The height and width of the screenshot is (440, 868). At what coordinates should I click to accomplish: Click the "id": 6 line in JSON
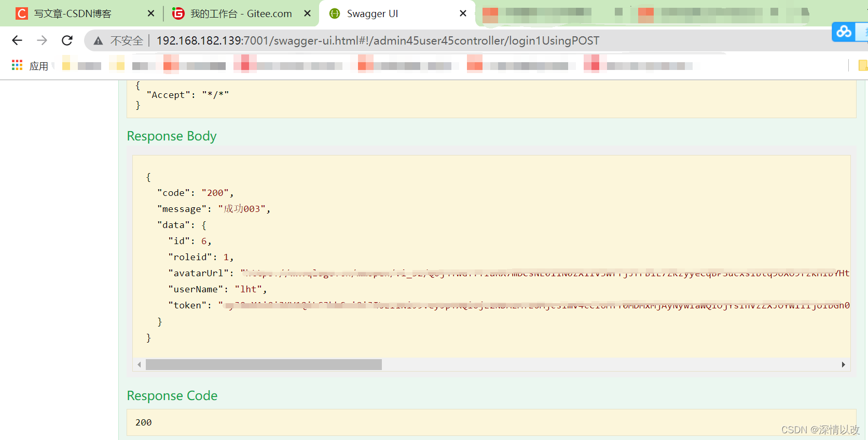[190, 241]
